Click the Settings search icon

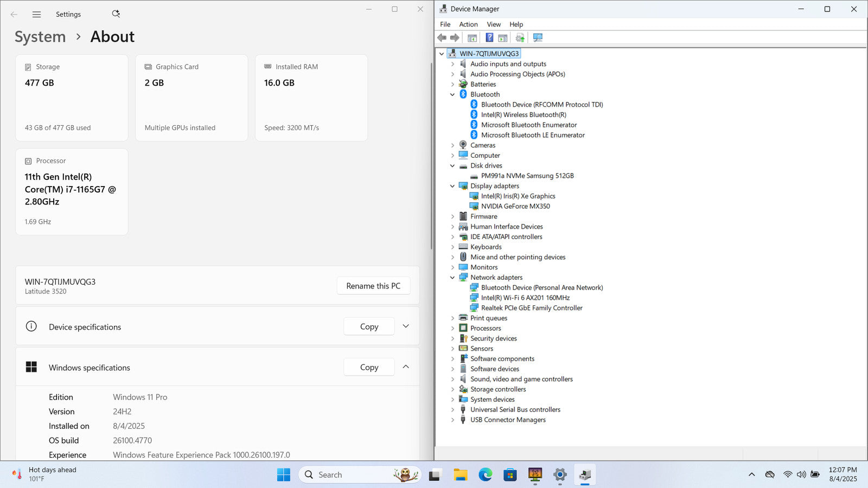click(x=116, y=14)
